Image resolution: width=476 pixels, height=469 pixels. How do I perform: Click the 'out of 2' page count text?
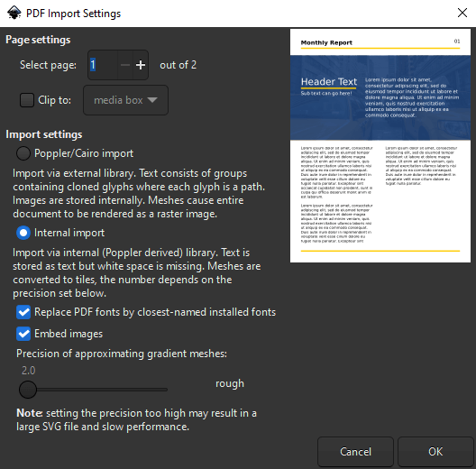coord(178,65)
